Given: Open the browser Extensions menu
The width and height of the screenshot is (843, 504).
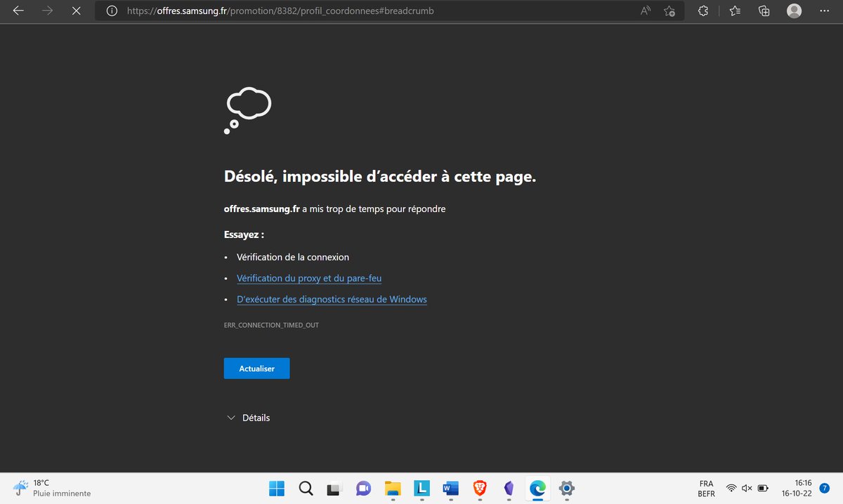Looking at the screenshot, I should pyautogui.click(x=703, y=11).
